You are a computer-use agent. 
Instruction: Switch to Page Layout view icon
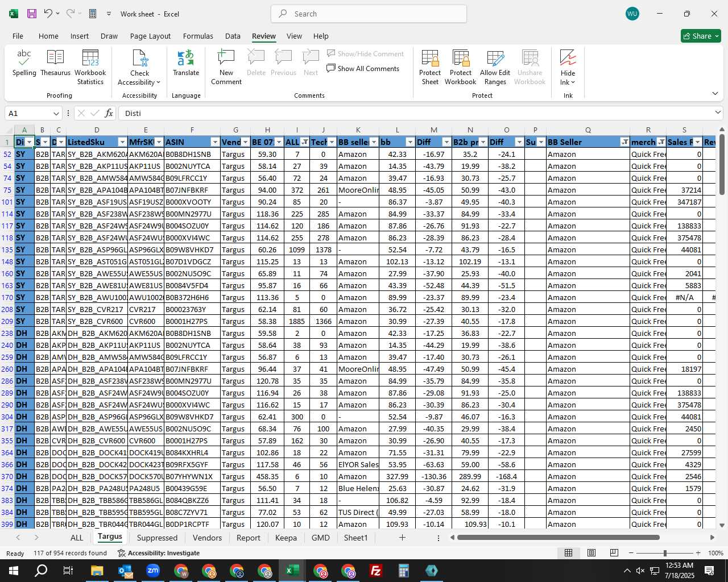(591, 553)
